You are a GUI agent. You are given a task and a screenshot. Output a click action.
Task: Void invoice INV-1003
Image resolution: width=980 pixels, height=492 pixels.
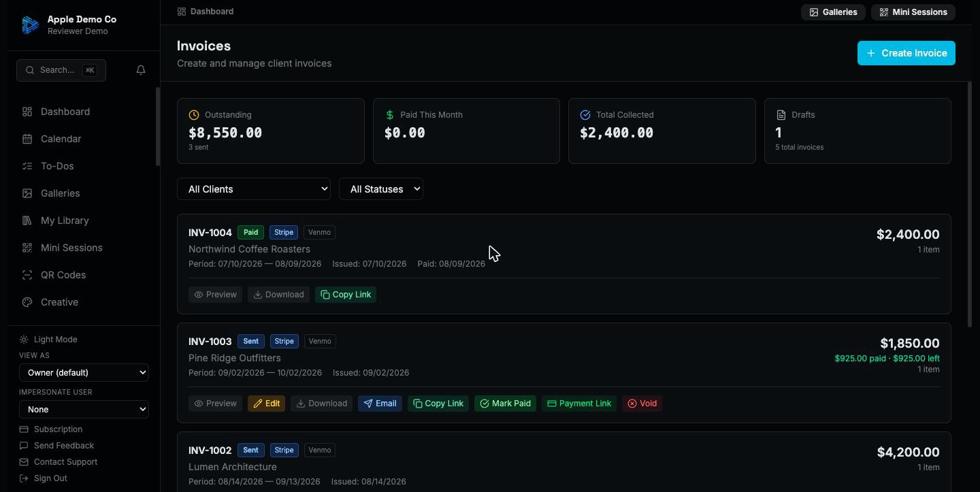tap(642, 404)
